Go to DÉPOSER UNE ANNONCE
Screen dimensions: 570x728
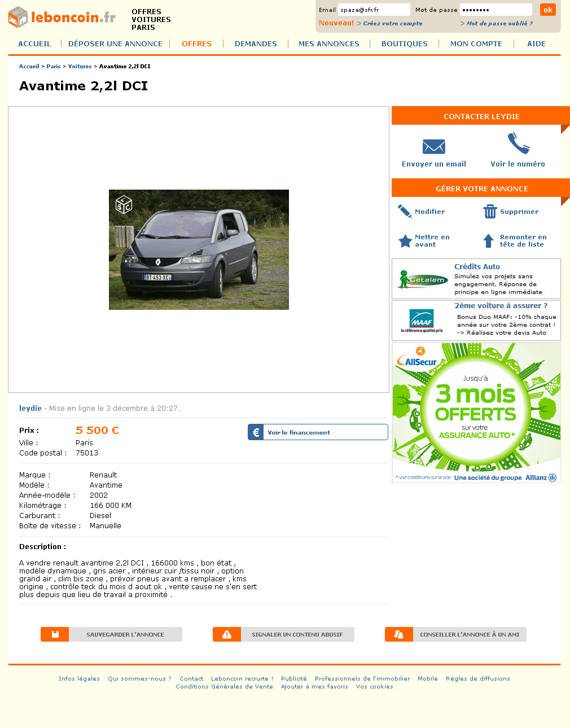(x=115, y=43)
